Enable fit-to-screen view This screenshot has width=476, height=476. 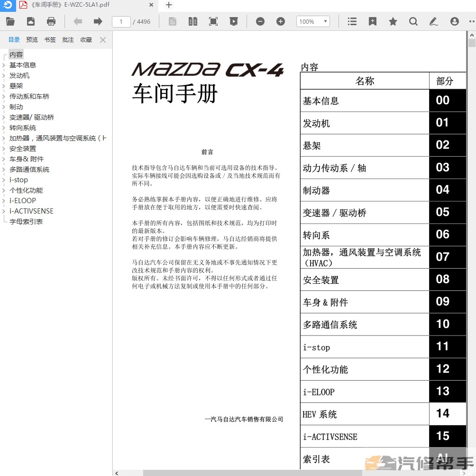(x=213, y=21)
